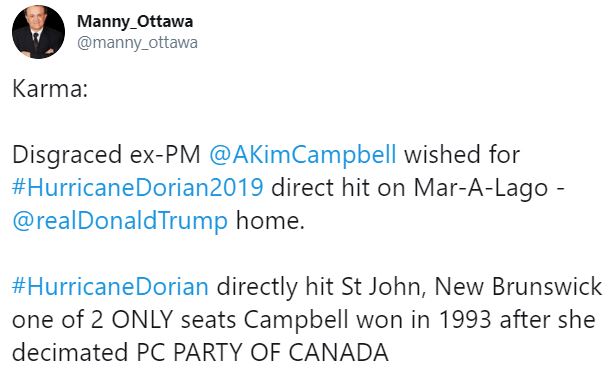Open the #HurricaneDorian hashtag link
The height and width of the screenshot is (378, 616).
(110, 286)
